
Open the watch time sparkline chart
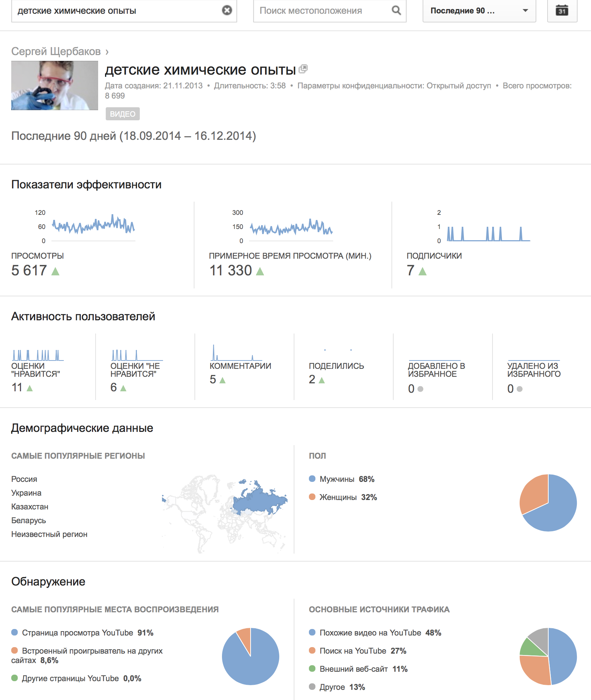[x=291, y=229]
